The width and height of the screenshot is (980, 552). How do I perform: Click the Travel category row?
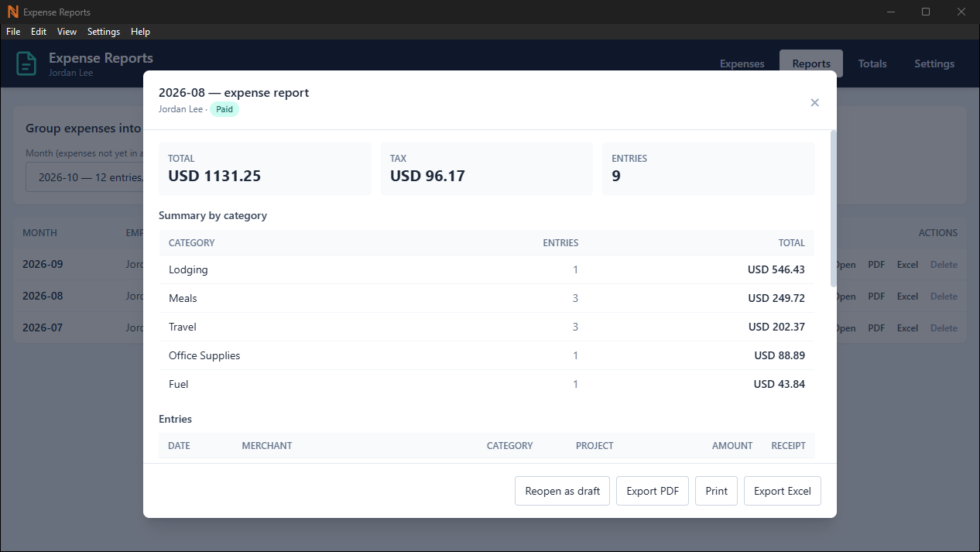click(486, 327)
